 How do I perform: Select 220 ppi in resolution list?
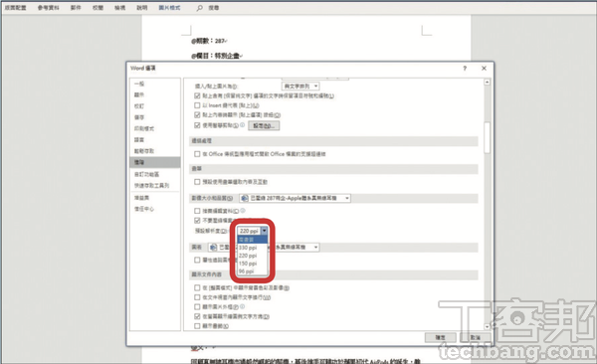click(x=252, y=256)
